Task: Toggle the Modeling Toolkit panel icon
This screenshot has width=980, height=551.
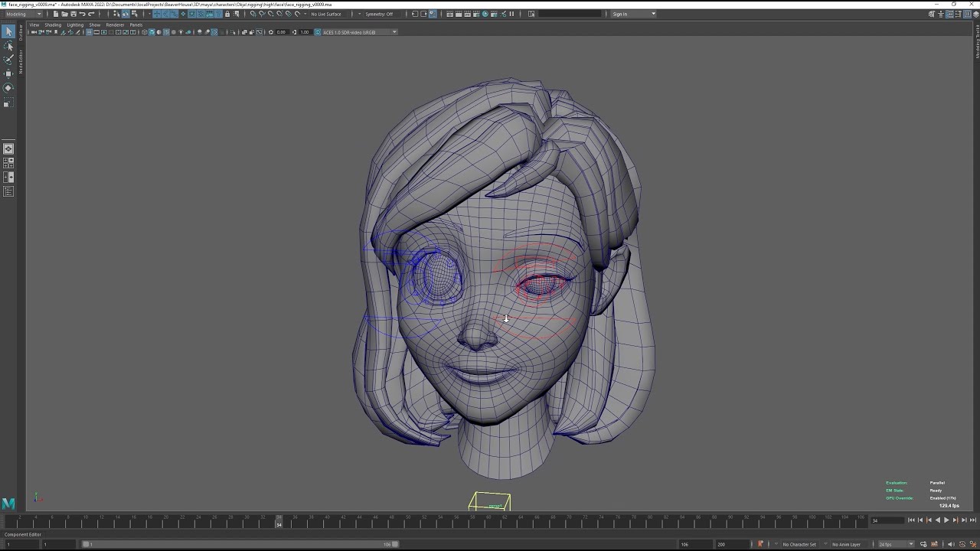Action: click(932, 14)
